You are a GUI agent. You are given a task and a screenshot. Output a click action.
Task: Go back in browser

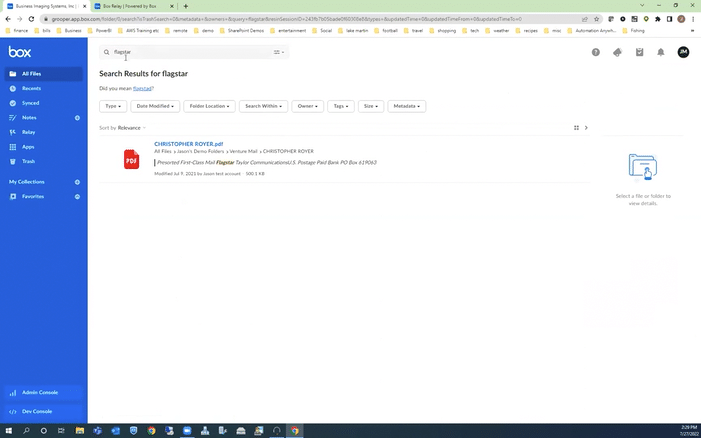tap(8, 19)
